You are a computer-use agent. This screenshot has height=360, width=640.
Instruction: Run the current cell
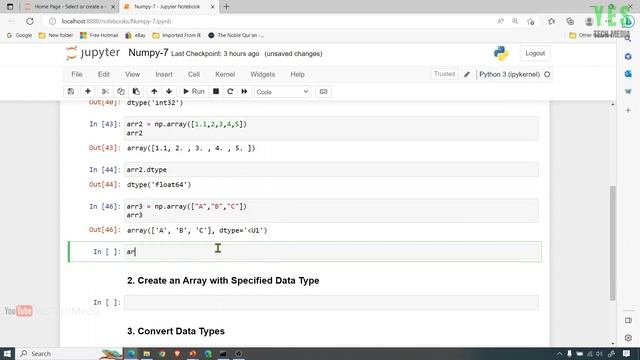point(194,91)
